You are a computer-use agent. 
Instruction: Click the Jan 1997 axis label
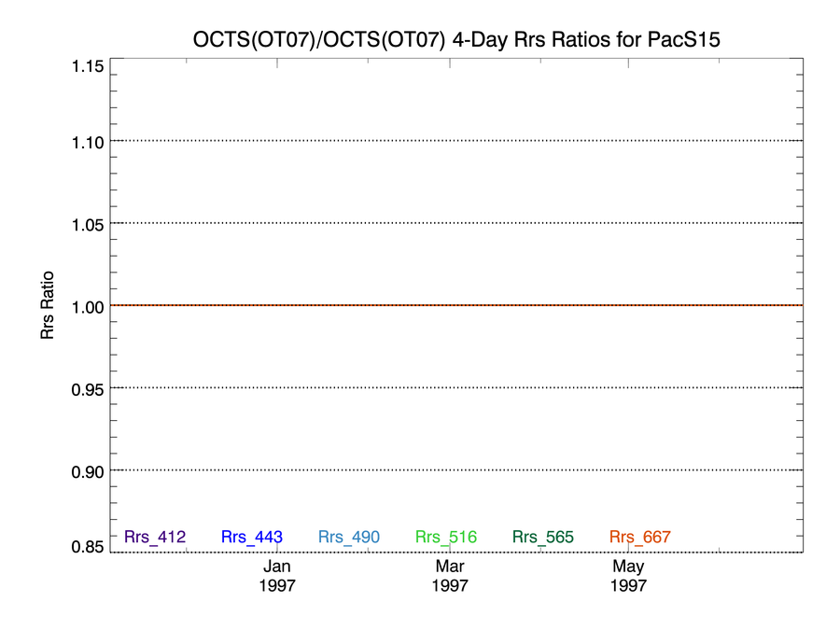[x=277, y=575]
